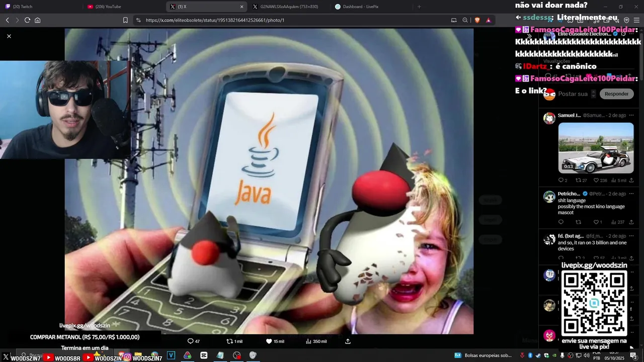
Task: Switch to the G2NAWLSXoAAqukm image tab
Action: [x=289, y=7]
